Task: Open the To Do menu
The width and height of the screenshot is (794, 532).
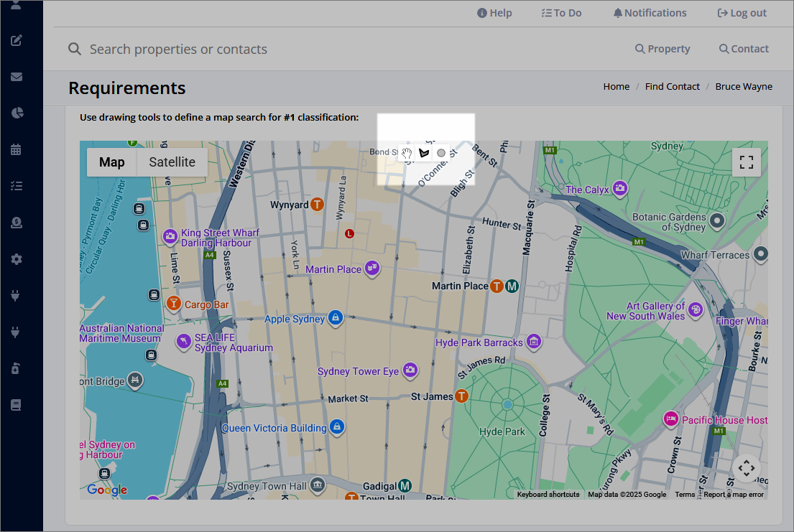Action: 562,13
